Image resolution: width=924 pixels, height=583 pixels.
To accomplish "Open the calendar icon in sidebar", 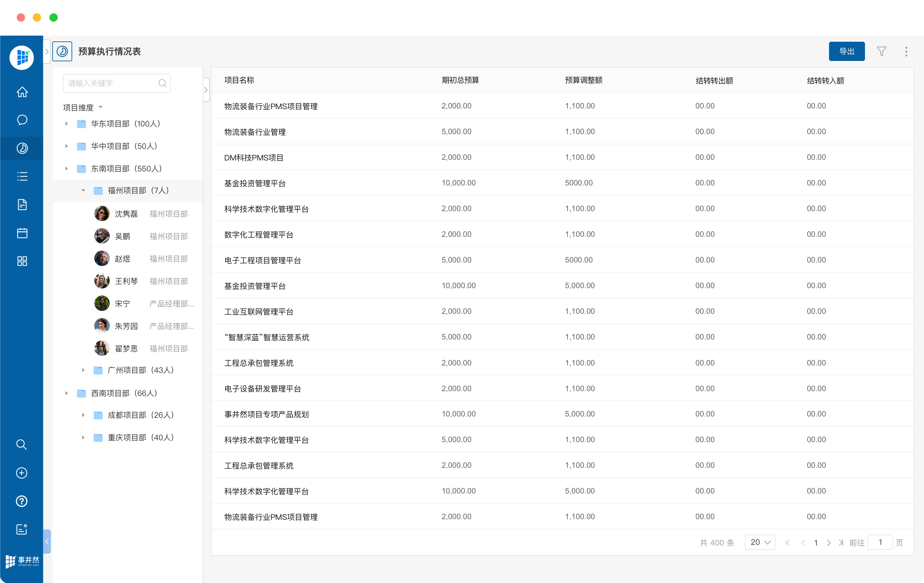I will pyautogui.click(x=22, y=233).
